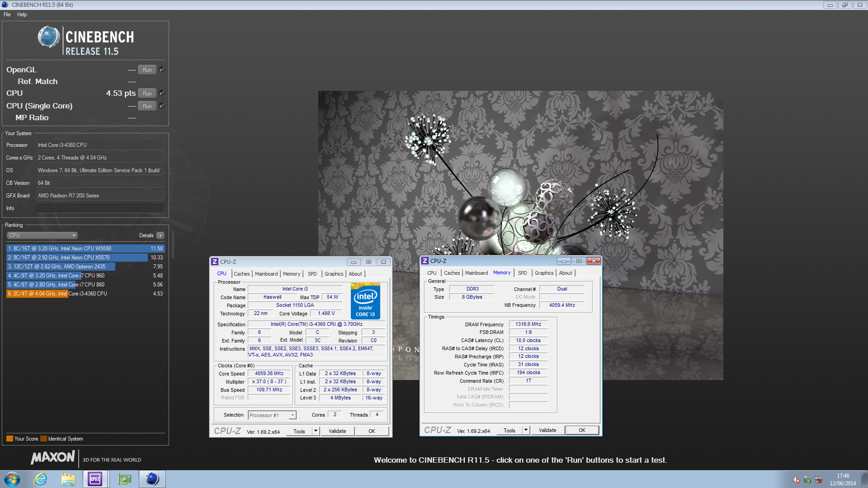The image size is (868, 488).
Task: Open the File menu in Cinebench
Action: coord(7,14)
